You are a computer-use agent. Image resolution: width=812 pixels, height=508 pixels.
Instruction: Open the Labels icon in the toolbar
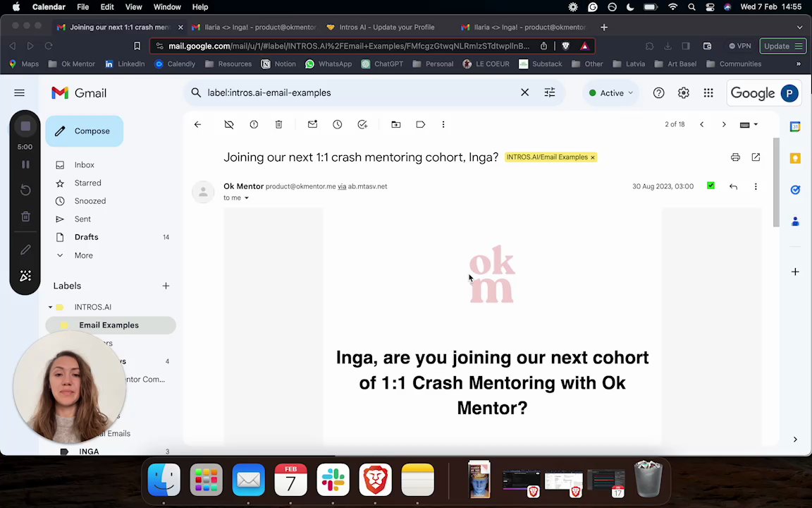click(421, 124)
